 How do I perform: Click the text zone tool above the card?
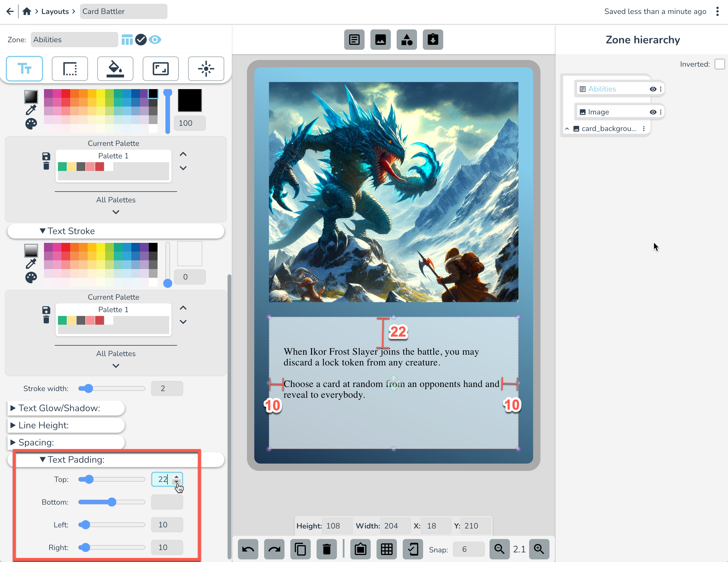tap(354, 40)
